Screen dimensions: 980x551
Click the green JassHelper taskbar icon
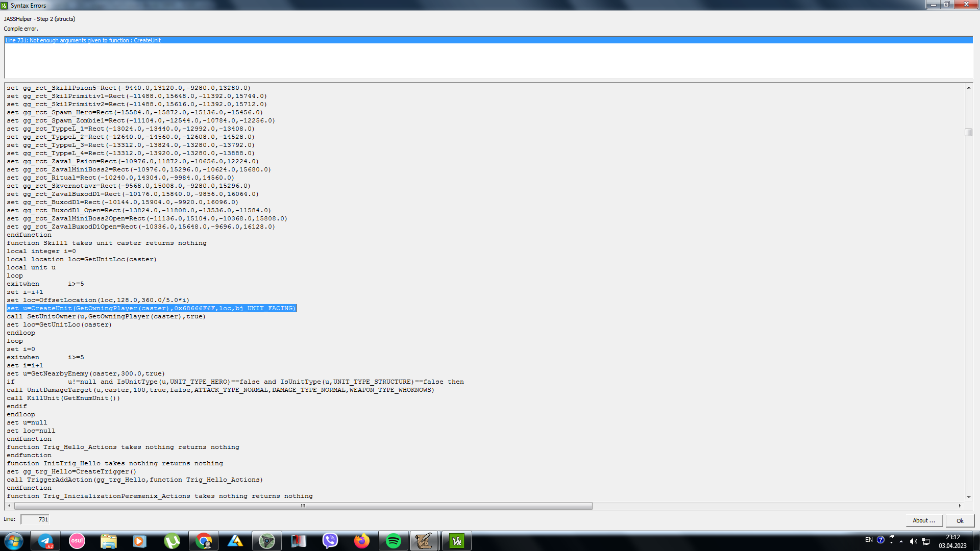[x=456, y=541]
